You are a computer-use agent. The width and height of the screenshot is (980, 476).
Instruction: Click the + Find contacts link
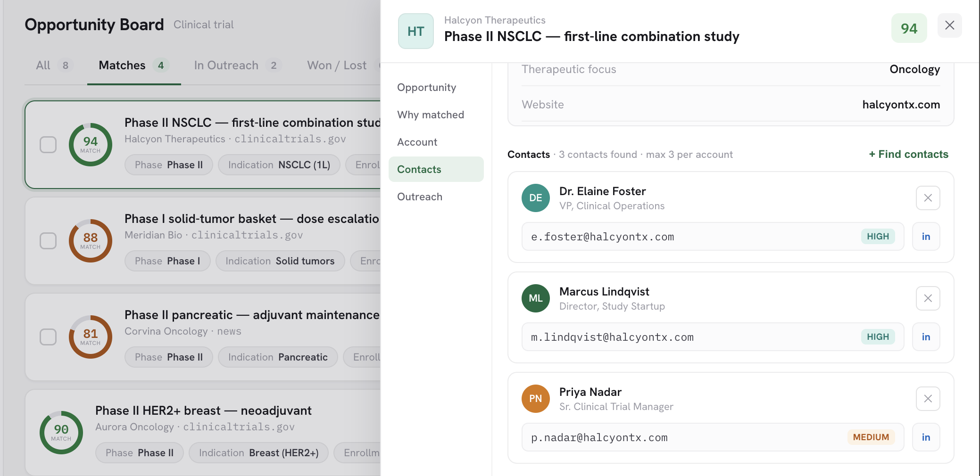[908, 154]
